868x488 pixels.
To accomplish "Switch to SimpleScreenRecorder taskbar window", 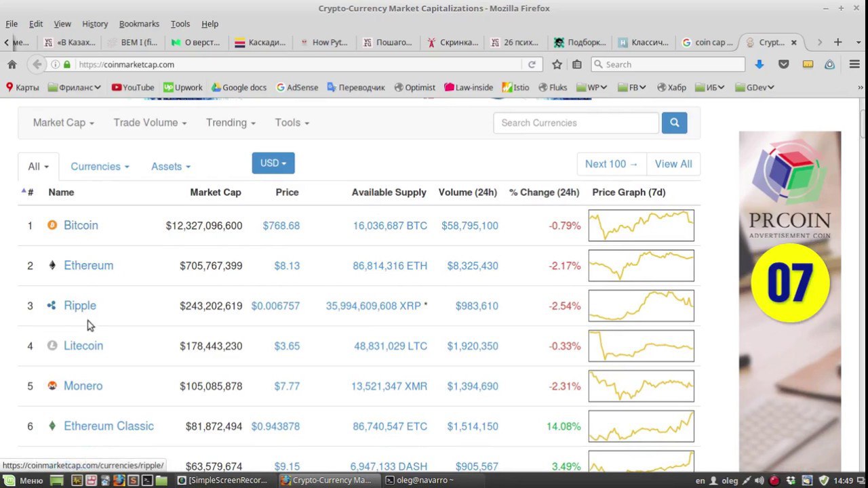I will point(223,481).
